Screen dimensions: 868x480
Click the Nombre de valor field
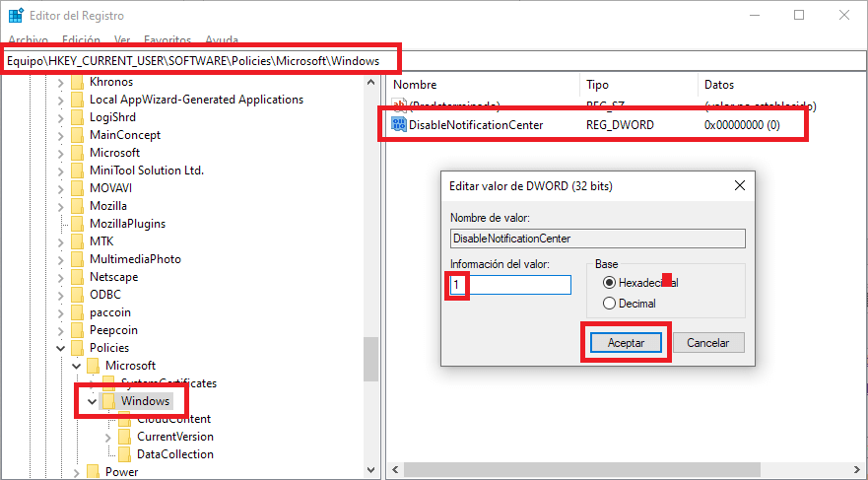click(x=598, y=239)
